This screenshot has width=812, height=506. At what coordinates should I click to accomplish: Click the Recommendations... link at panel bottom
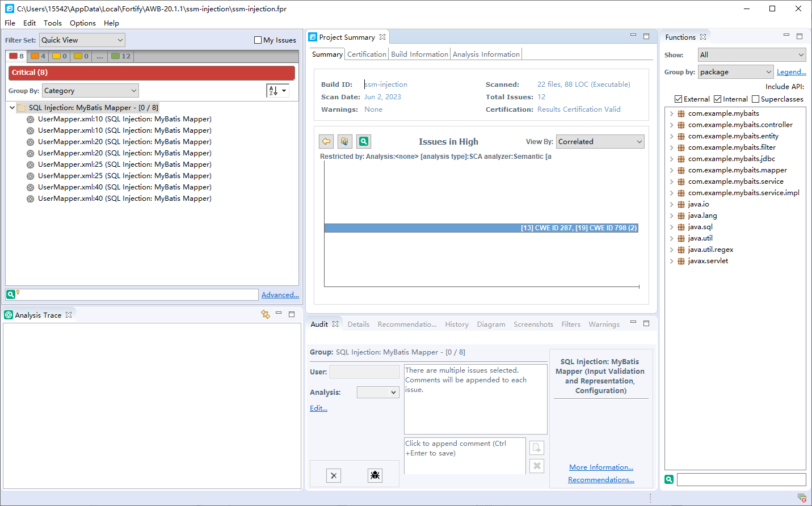pos(601,480)
